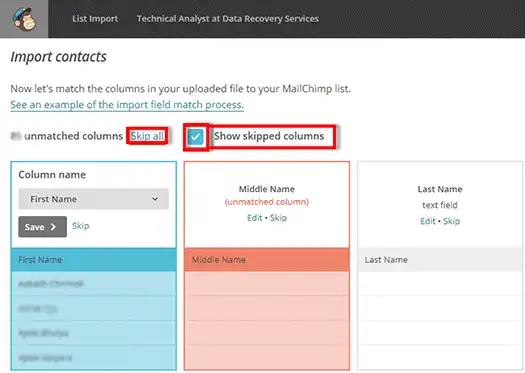Screen dimensions: 525x373
Task: Click the blue First Name header row
Action: pos(93,260)
